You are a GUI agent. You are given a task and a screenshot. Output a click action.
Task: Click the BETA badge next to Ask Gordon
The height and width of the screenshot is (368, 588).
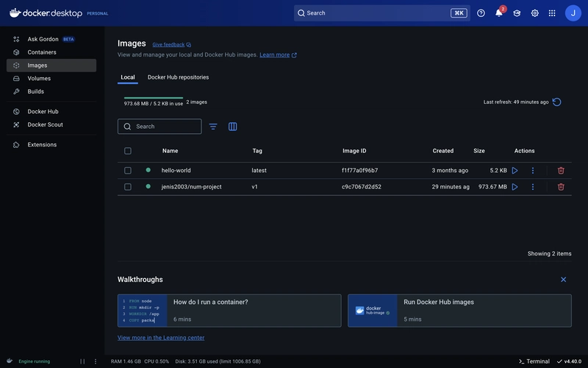[68, 39]
